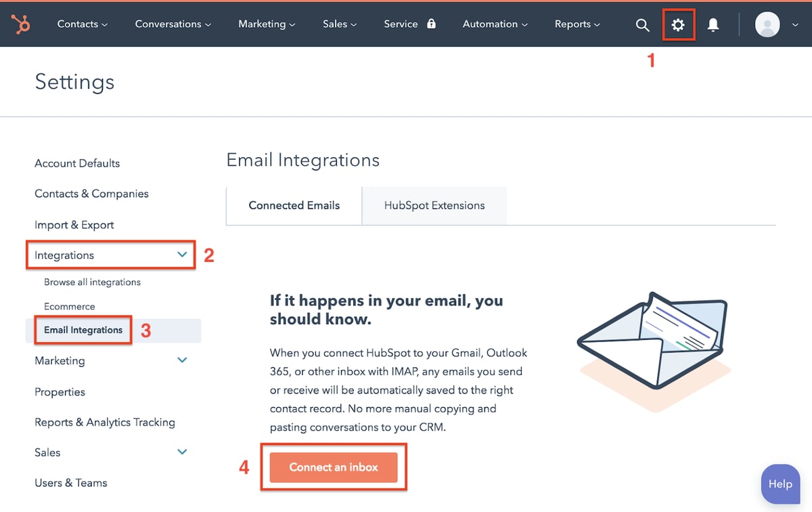812x512 pixels.
Task: Click the search magnifying glass icon
Action: pyautogui.click(x=642, y=24)
